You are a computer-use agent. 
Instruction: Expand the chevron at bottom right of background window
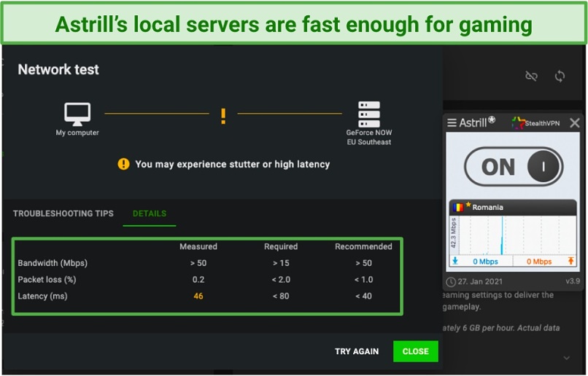[x=567, y=358]
